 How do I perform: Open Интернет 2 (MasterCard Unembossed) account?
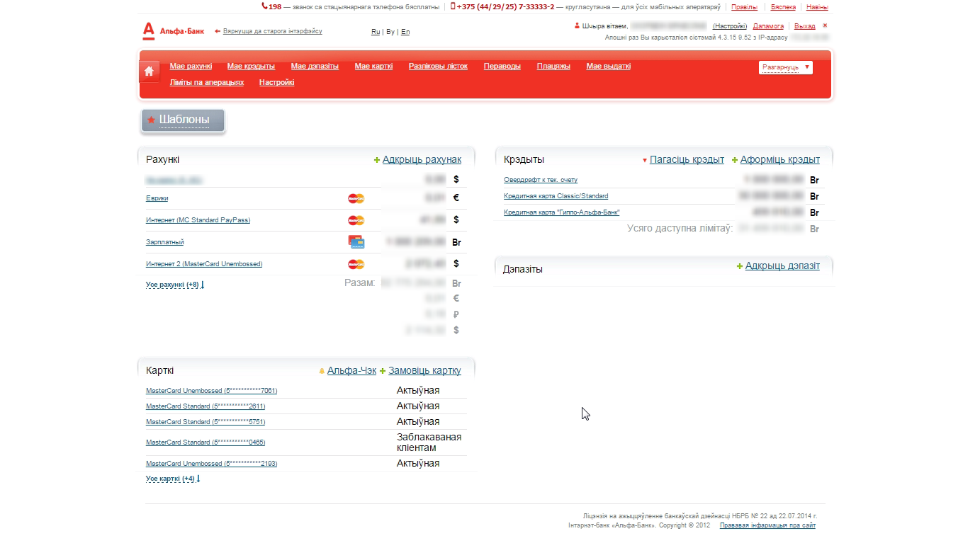(x=204, y=264)
